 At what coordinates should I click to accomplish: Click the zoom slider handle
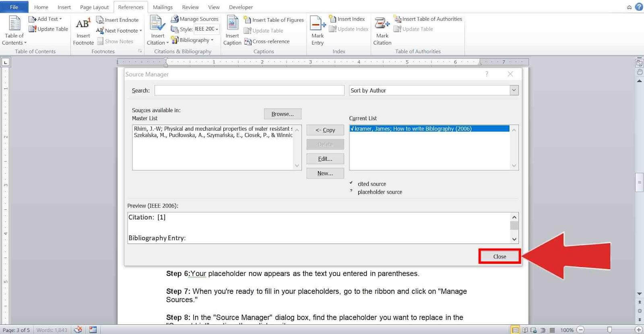coord(609,330)
